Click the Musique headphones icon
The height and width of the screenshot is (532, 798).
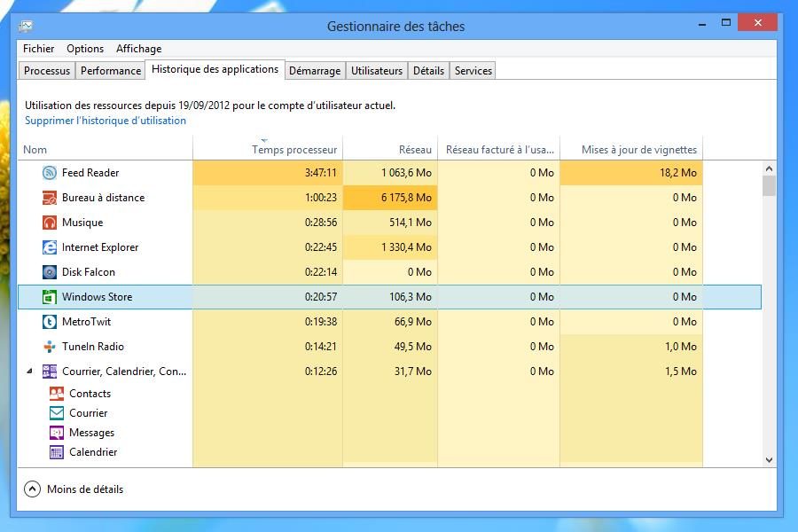[x=50, y=223]
